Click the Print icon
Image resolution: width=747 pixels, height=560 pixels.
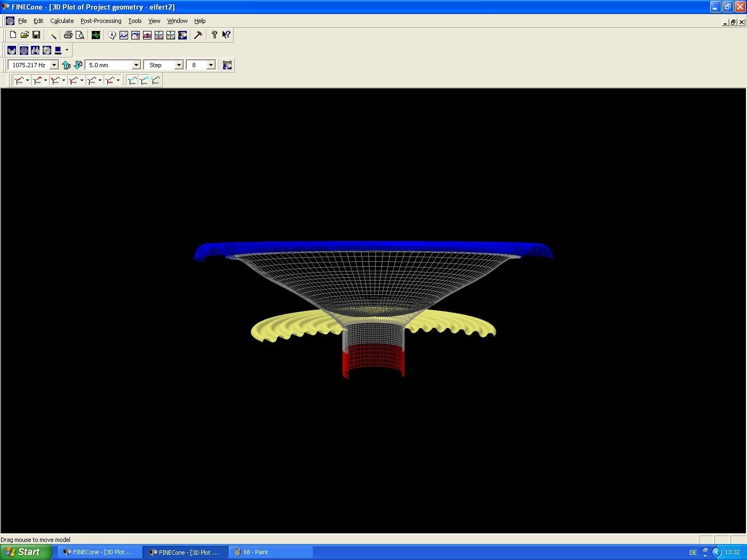[x=68, y=35]
